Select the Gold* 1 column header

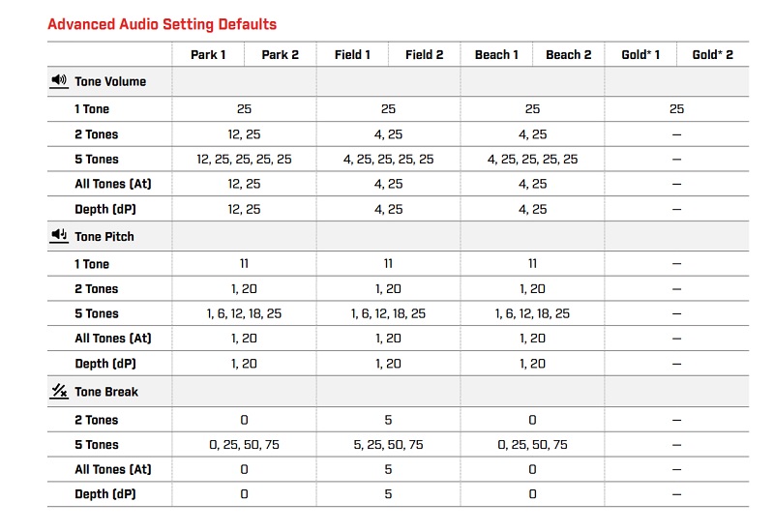(x=640, y=55)
